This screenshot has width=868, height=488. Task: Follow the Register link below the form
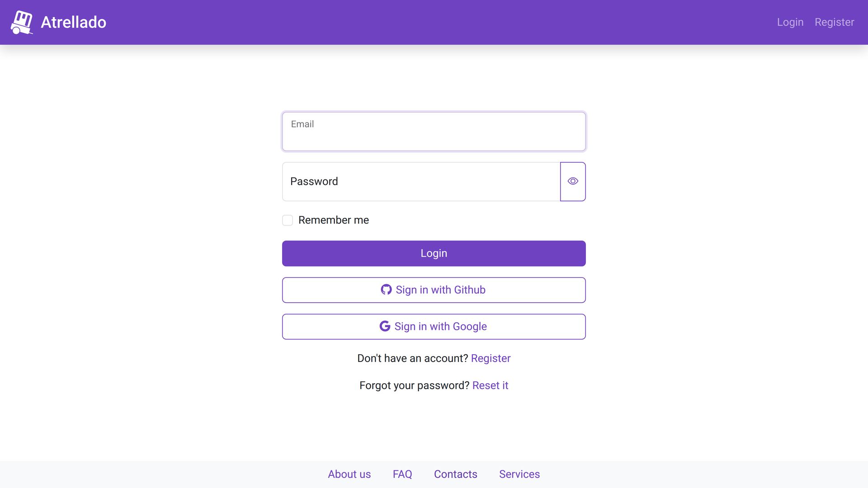pyautogui.click(x=491, y=358)
